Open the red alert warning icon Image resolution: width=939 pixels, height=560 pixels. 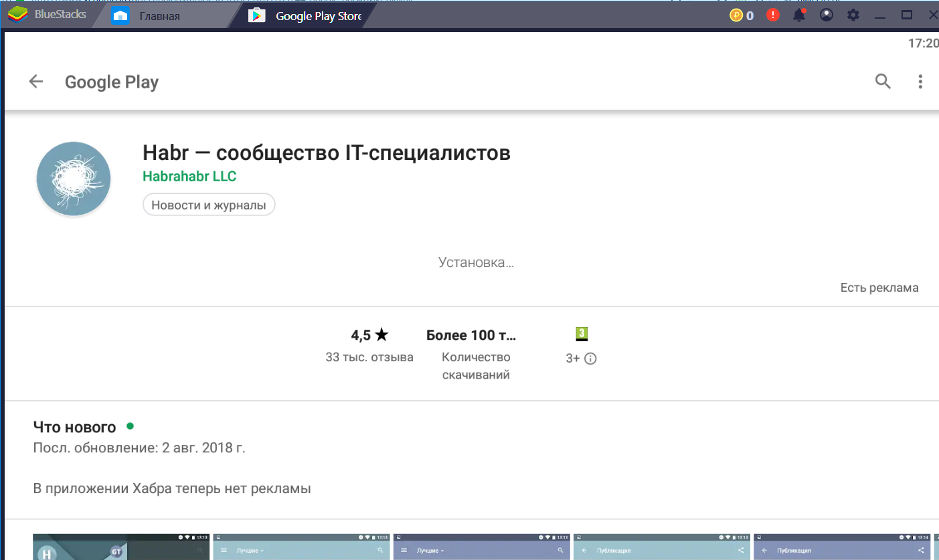(x=773, y=15)
